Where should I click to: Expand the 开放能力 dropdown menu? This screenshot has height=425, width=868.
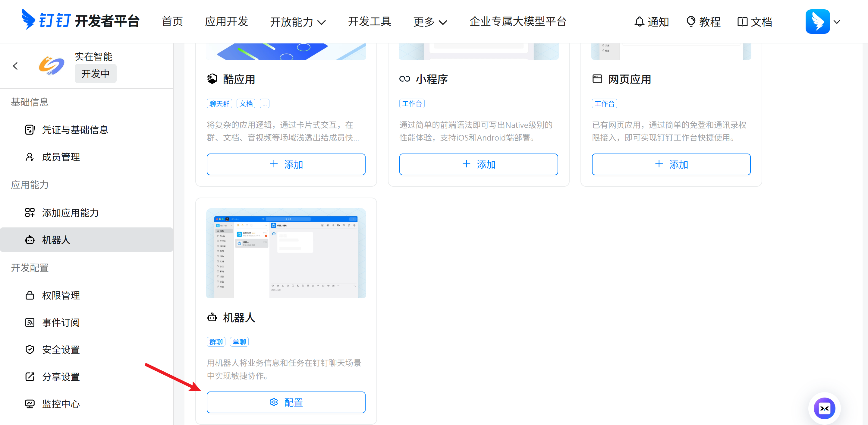[x=298, y=22]
